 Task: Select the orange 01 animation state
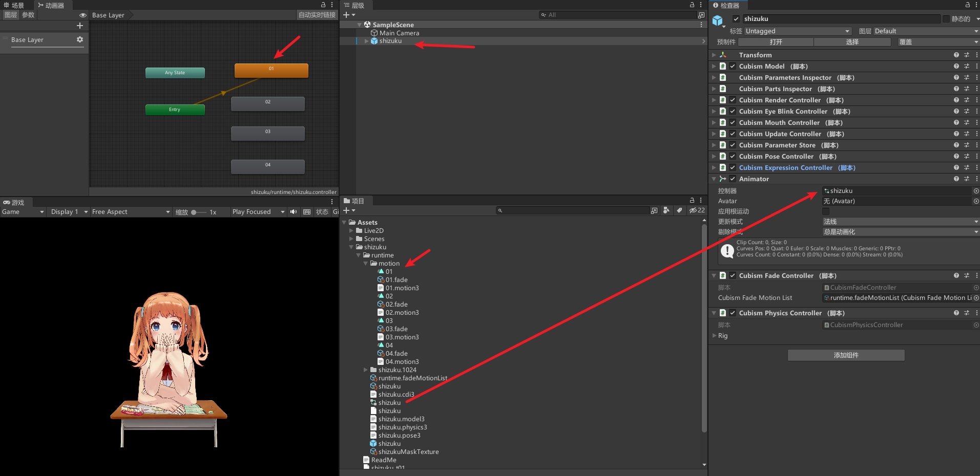coord(272,70)
